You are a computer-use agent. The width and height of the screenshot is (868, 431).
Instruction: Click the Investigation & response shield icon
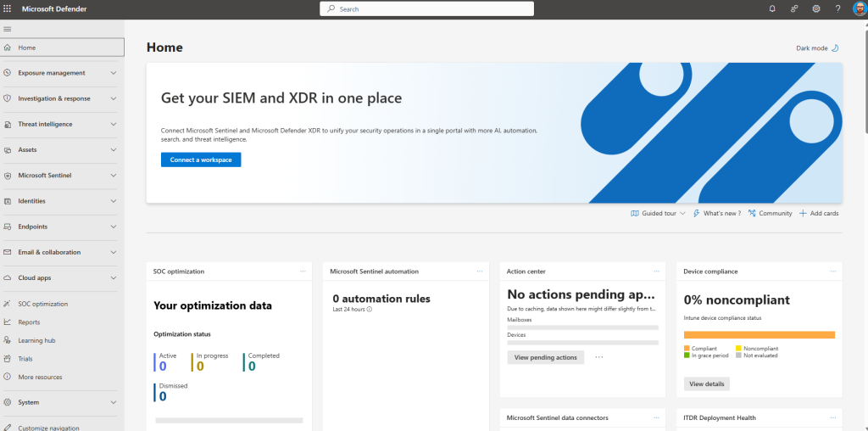pos(7,98)
